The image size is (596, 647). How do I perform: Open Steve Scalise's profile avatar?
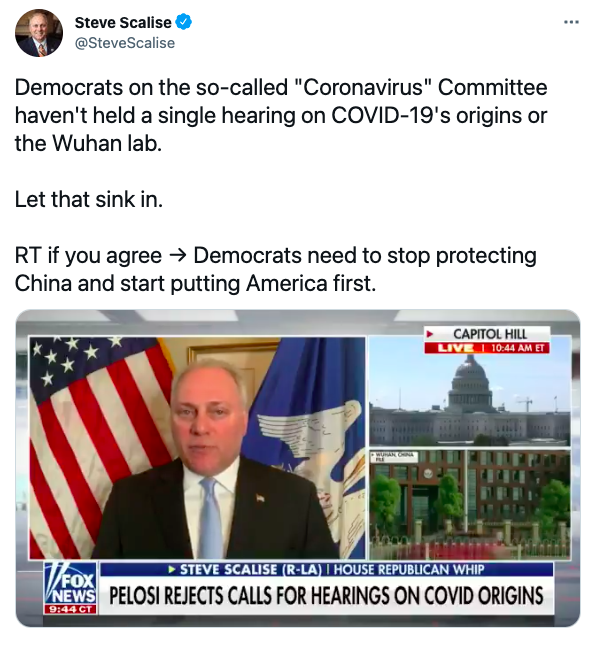pyautogui.click(x=39, y=33)
